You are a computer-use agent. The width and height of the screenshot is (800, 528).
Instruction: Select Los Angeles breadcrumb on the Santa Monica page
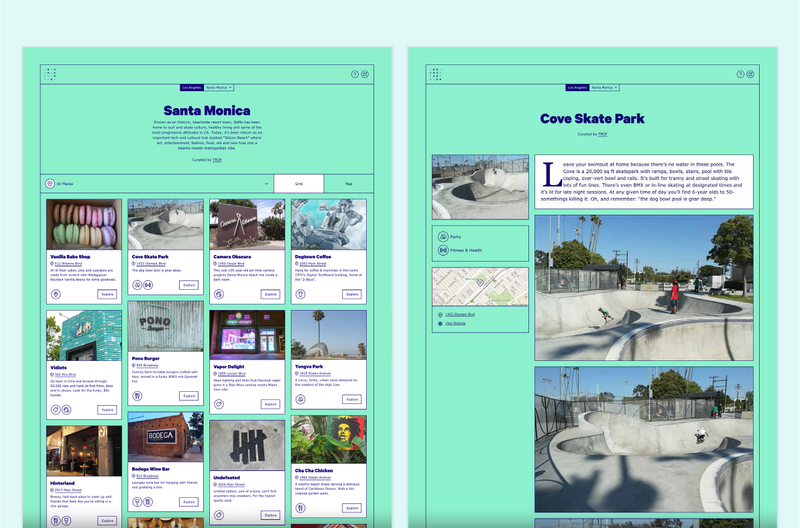tap(192, 88)
